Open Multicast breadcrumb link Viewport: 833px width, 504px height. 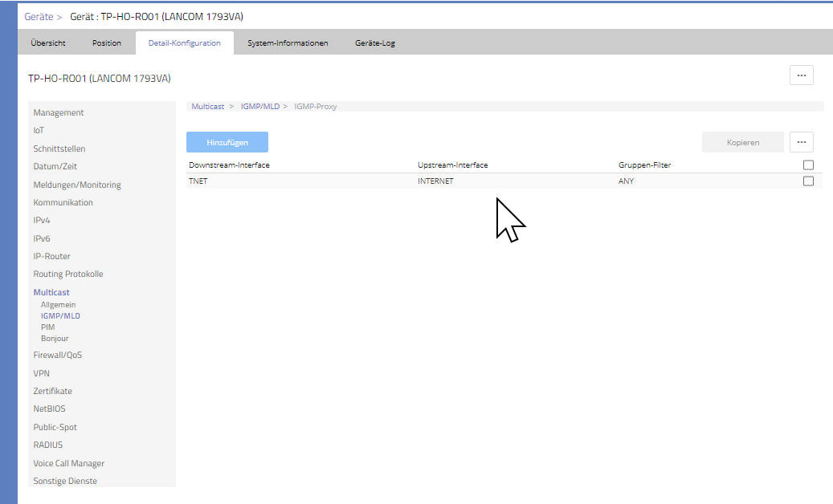pyautogui.click(x=208, y=106)
